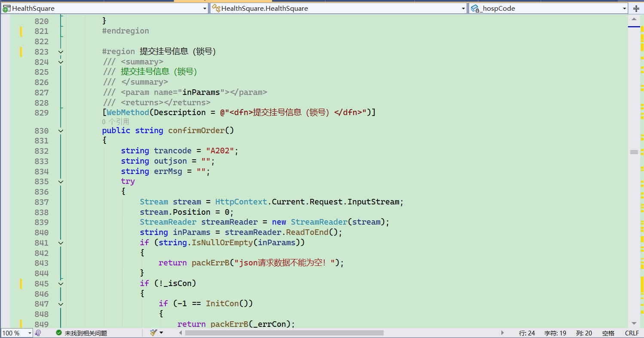Viewport: 644px width, 338px height.
Task: Click 'stream.Position = 0;' statement
Action: point(187,212)
